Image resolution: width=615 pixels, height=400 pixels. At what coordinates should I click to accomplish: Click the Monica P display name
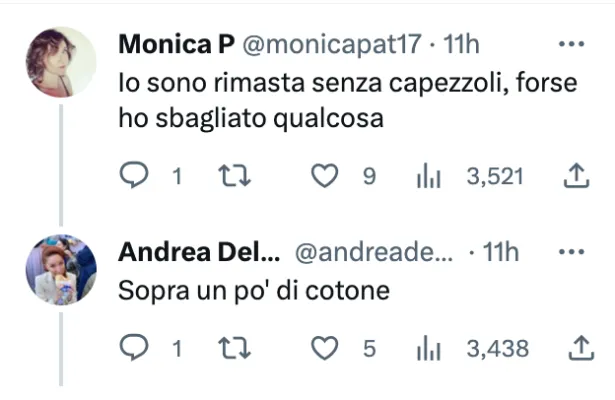pyautogui.click(x=177, y=45)
